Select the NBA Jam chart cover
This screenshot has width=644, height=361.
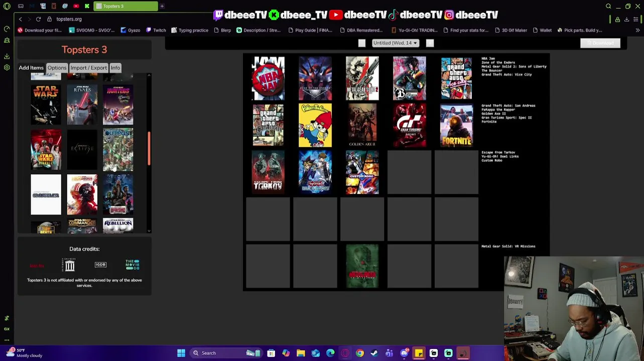coord(268,78)
